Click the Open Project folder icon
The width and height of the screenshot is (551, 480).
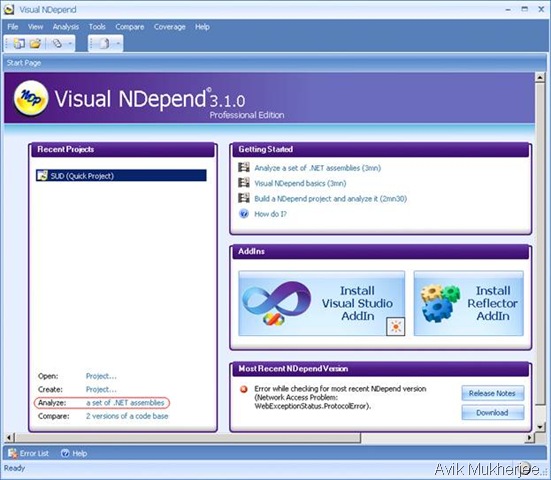click(35, 44)
